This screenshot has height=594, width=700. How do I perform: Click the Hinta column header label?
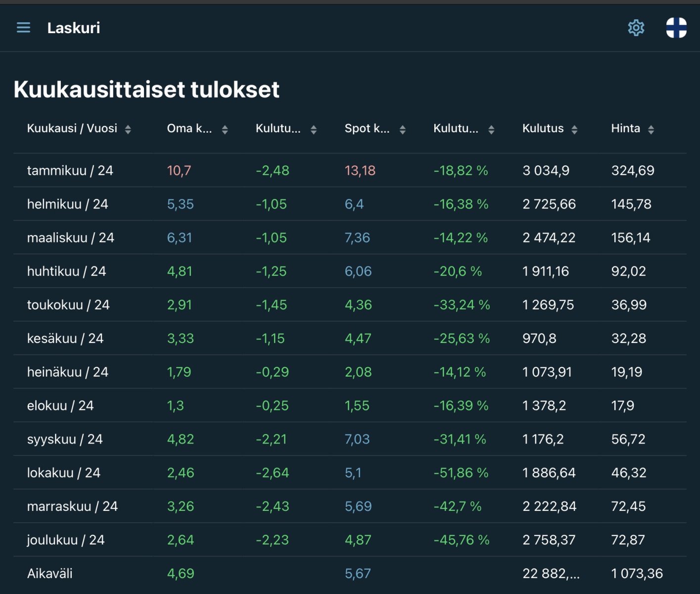[625, 129]
